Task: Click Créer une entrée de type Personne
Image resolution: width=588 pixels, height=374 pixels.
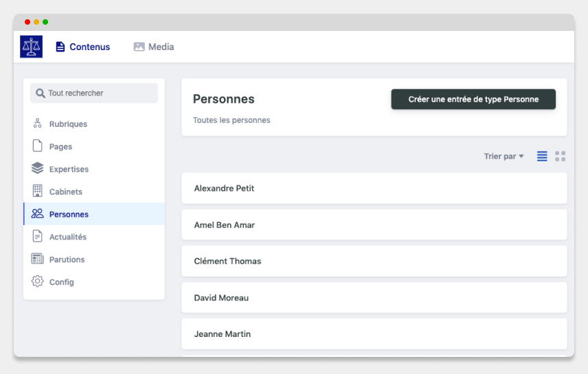Action: tap(473, 100)
